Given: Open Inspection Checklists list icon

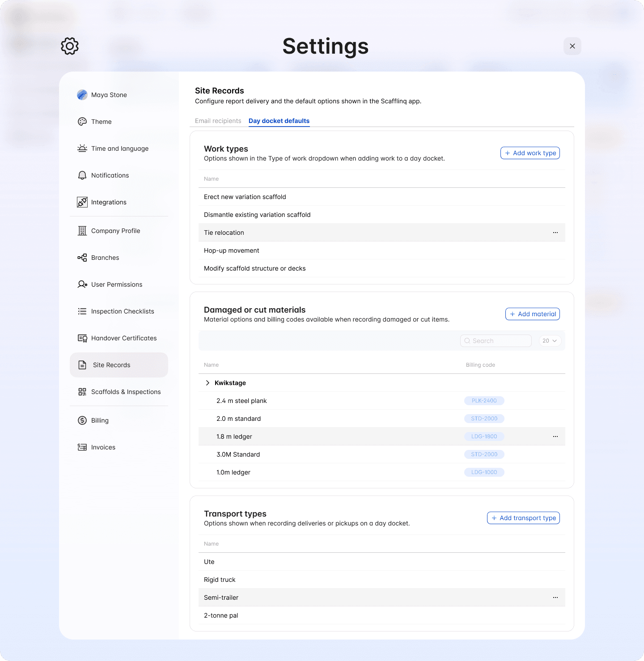Looking at the screenshot, I should (x=82, y=311).
